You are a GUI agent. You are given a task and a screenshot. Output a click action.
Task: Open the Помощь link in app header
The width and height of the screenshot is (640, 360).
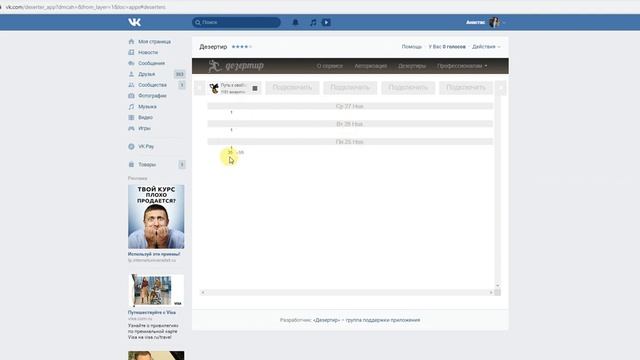(411, 47)
